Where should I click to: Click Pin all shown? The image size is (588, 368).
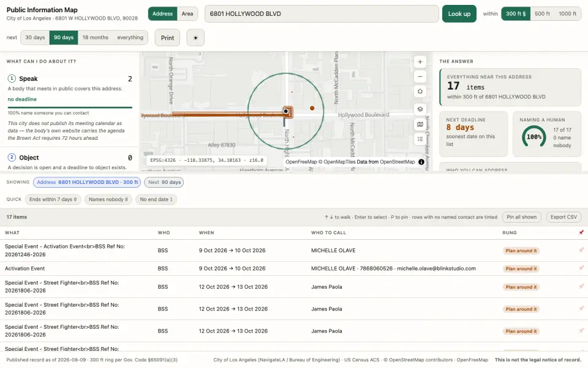click(521, 217)
